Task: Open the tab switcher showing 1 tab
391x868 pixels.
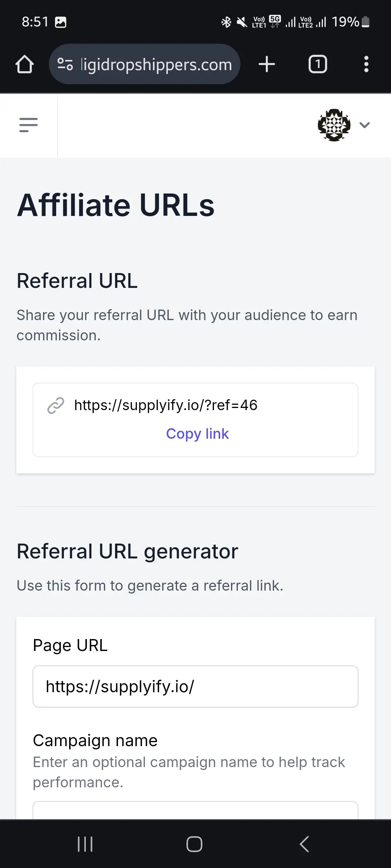Action: (318, 64)
